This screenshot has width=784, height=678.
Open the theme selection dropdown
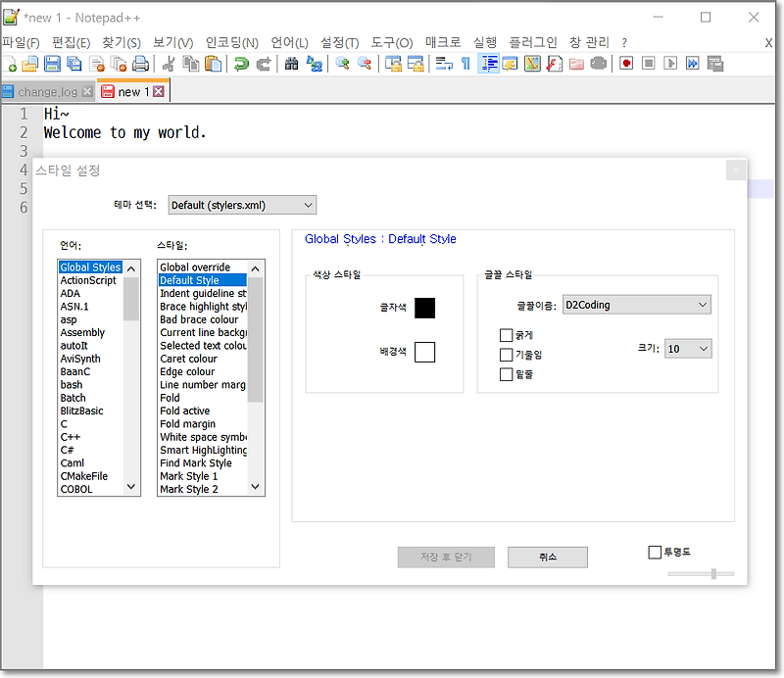(242, 205)
